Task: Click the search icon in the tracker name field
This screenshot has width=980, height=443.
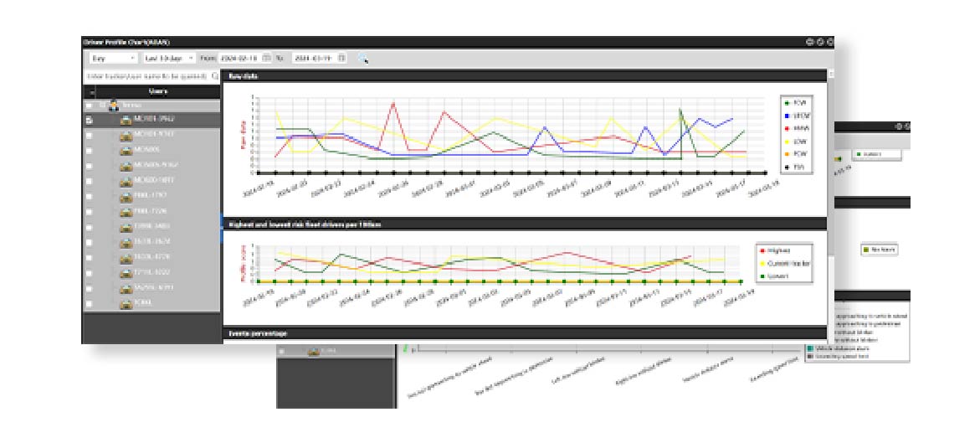Action: (x=215, y=75)
